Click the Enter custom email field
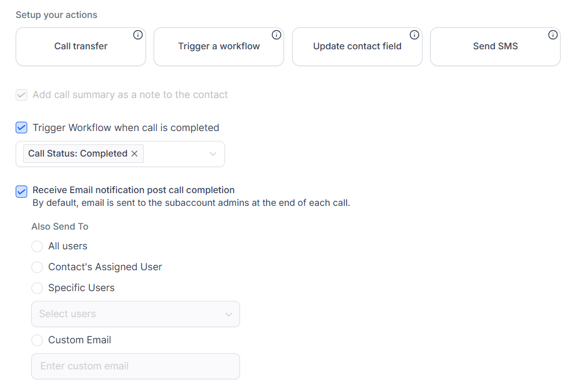 point(135,366)
